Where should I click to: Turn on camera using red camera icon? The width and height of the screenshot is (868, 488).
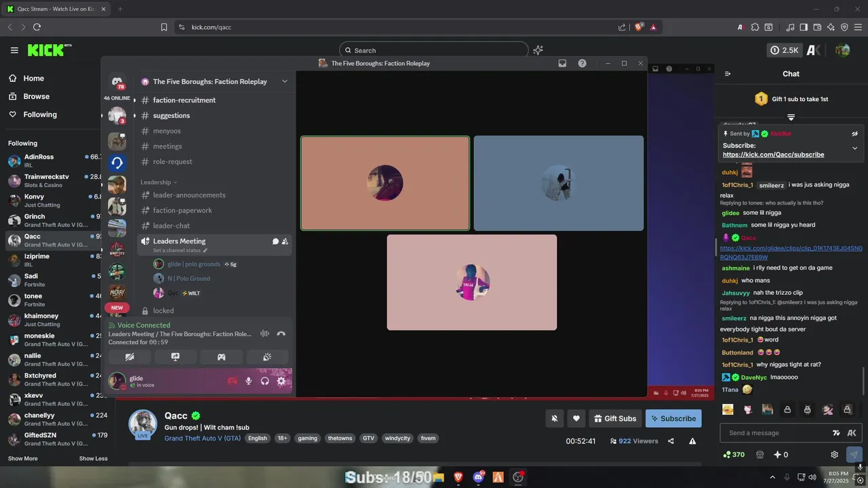pyautogui.click(x=232, y=382)
